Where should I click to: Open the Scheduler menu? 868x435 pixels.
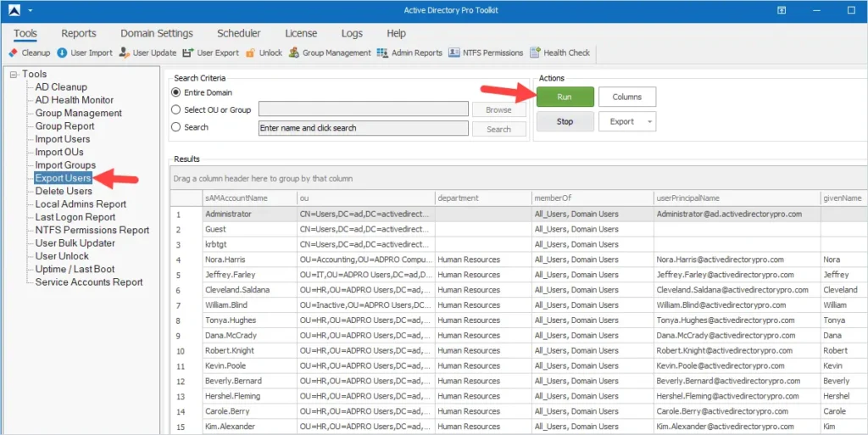(238, 33)
